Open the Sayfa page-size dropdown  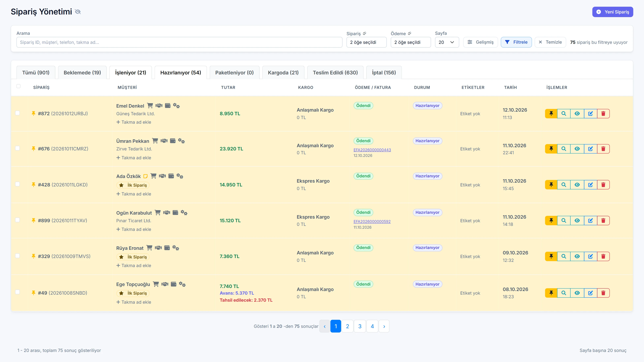pos(447,42)
